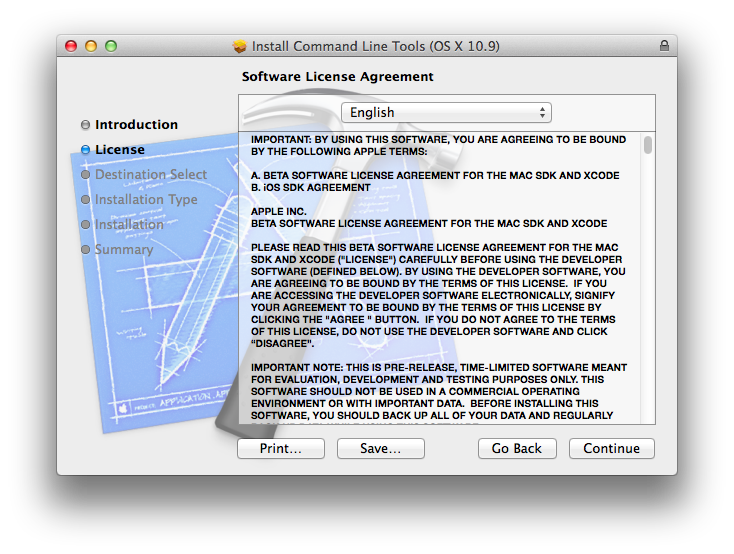The width and height of the screenshot is (734, 554).
Task: Click the Summary step bullet
Action: pos(85,250)
